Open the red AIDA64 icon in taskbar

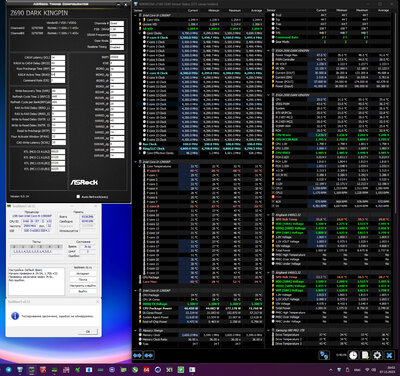pyautogui.click(x=146, y=370)
